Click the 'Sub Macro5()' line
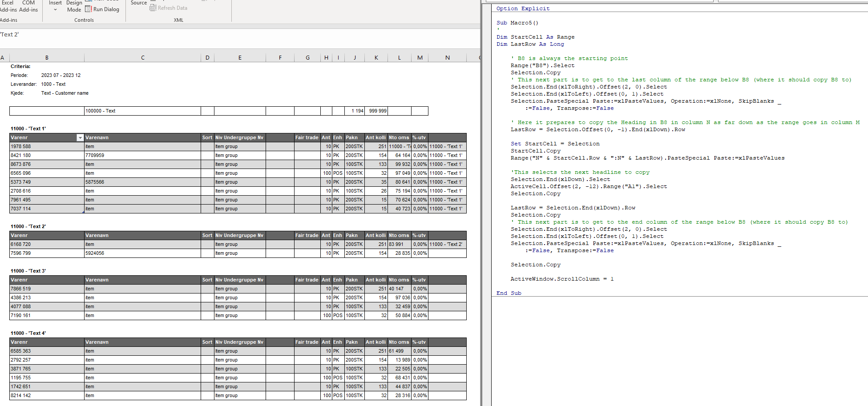The image size is (868, 406). 517,23
